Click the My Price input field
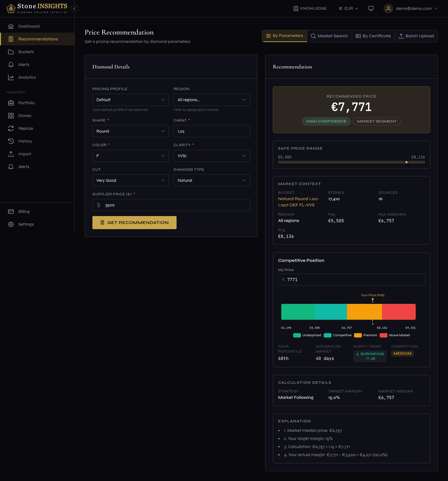This screenshot has width=448, height=481. click(x=351, y=279)
